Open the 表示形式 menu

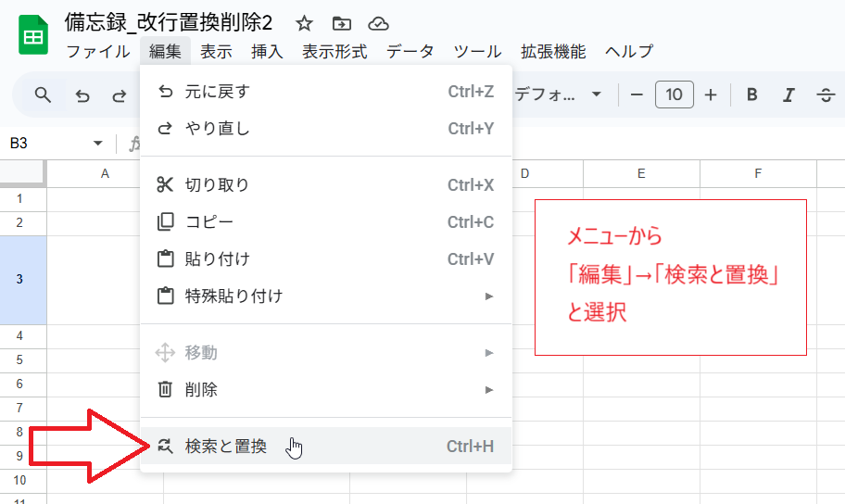334,51
